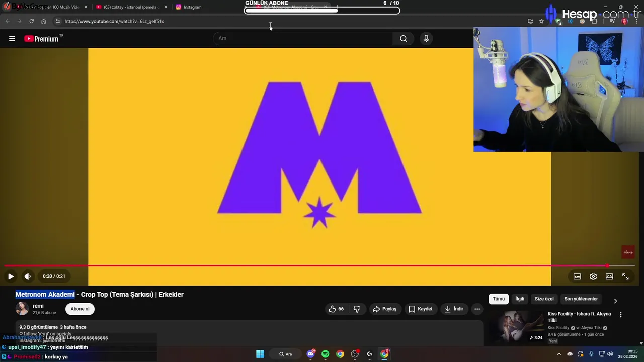Close the zoktay - istanbul tab
Image resolution: width=644 pixels, height=362 pixels.
pos(166,7)
